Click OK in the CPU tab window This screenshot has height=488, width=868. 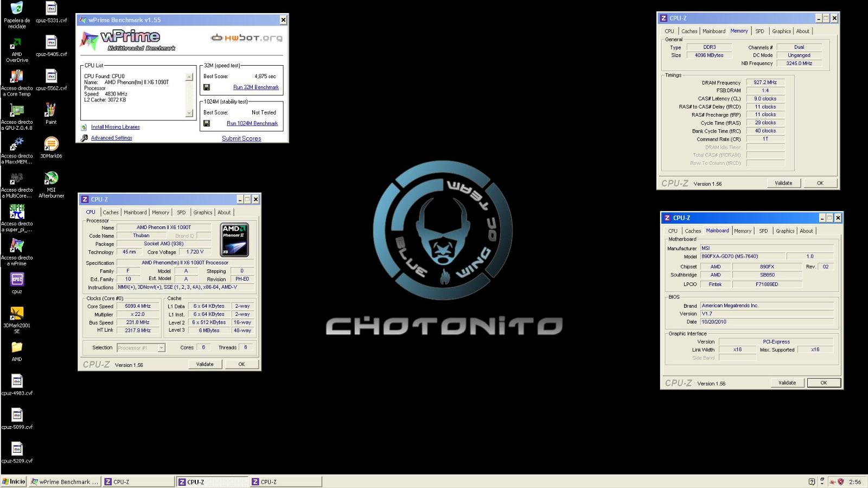pyautogui.click(x=241, y=365)
